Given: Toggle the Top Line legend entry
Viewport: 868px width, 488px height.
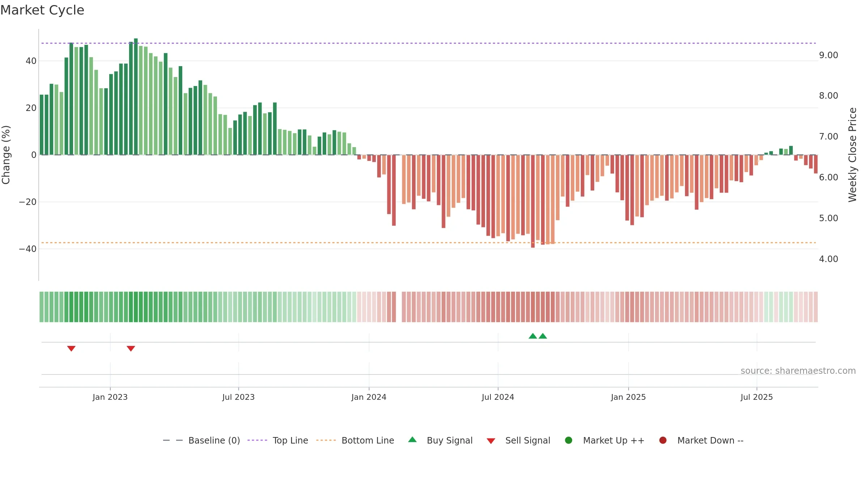Looking at the screenshot, I should tap(278, 440).
